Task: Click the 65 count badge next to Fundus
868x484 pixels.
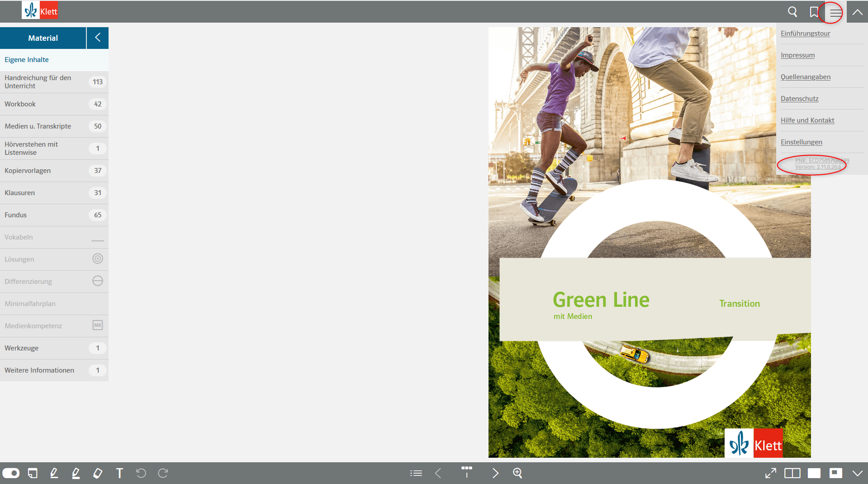Action: click(x=98, y=215)
